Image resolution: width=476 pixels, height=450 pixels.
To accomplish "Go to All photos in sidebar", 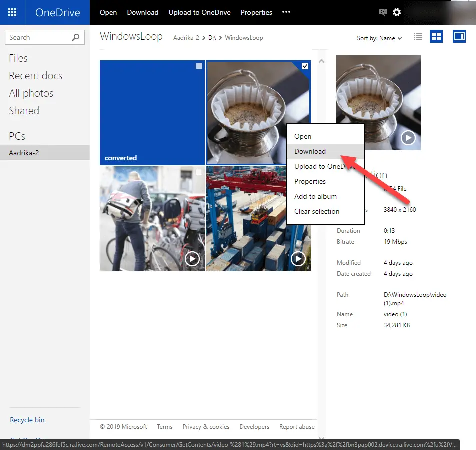I will (x=31, y=93).
